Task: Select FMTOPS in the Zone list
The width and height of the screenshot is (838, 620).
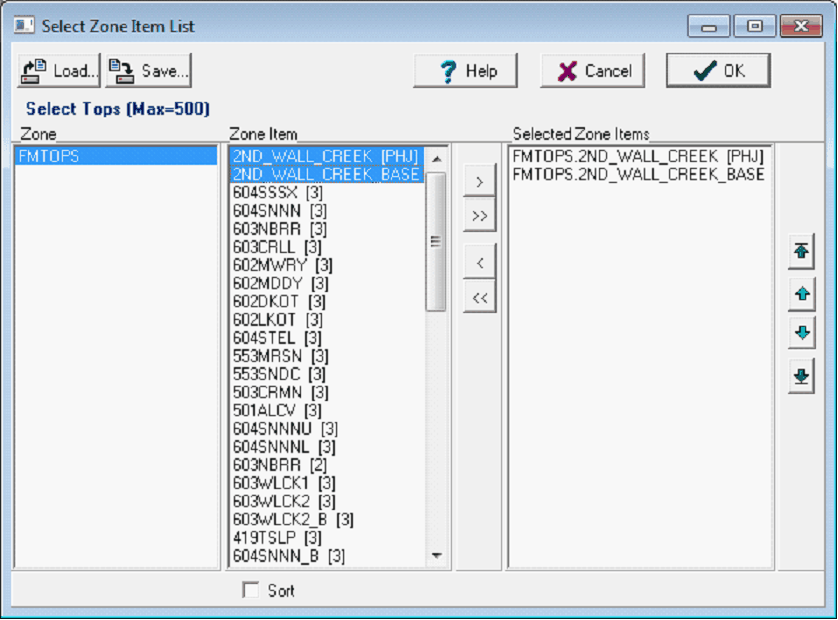Action: click(115, 156)
